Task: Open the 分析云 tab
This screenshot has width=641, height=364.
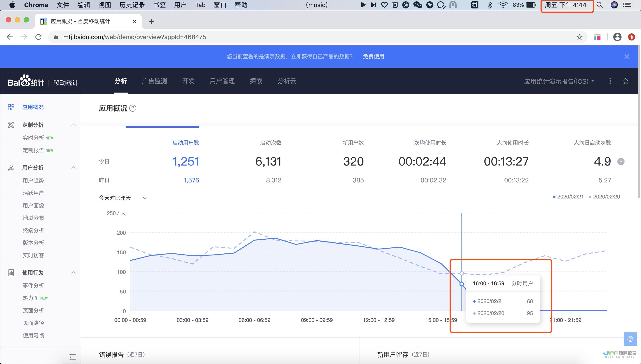Action: [x=287, y=81]
